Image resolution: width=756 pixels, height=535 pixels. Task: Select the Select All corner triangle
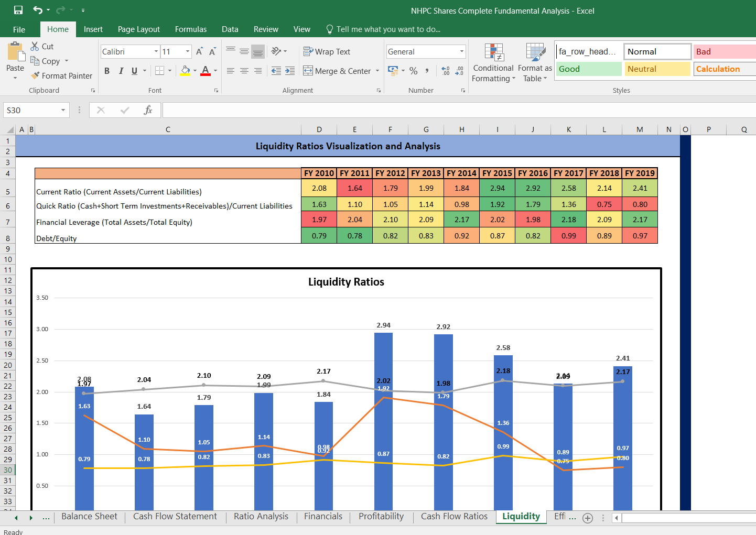tap(10, 129)
